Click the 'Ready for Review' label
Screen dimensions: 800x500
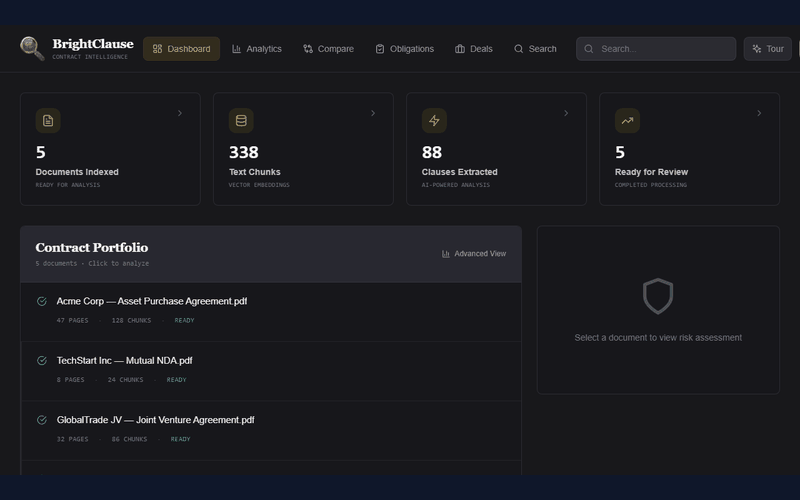651,172
